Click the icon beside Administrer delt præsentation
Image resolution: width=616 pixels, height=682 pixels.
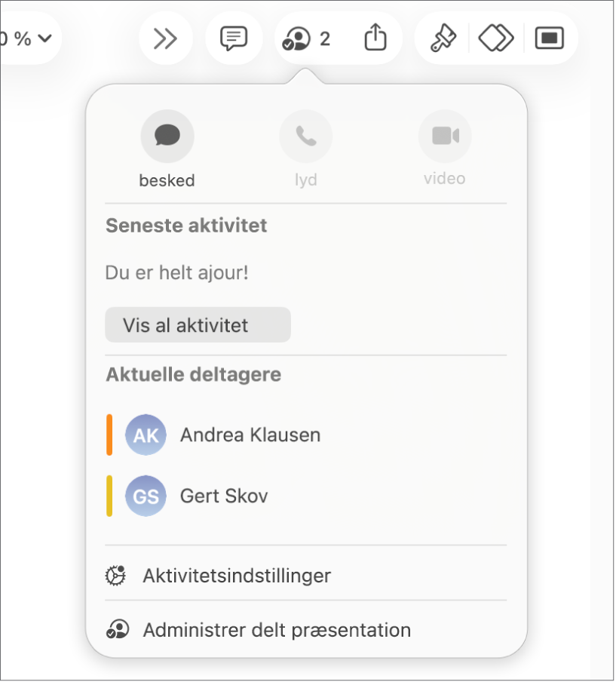118,629
